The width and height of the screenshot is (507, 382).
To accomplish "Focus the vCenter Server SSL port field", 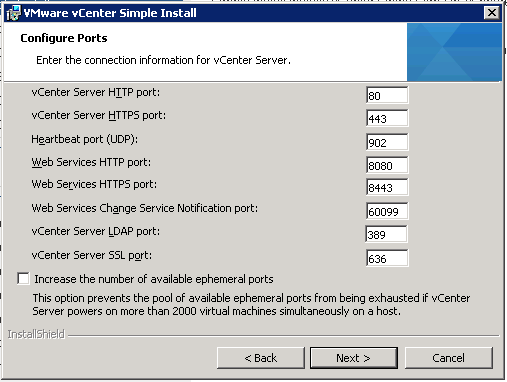I will pyautogui.click(x=387, y=258).
